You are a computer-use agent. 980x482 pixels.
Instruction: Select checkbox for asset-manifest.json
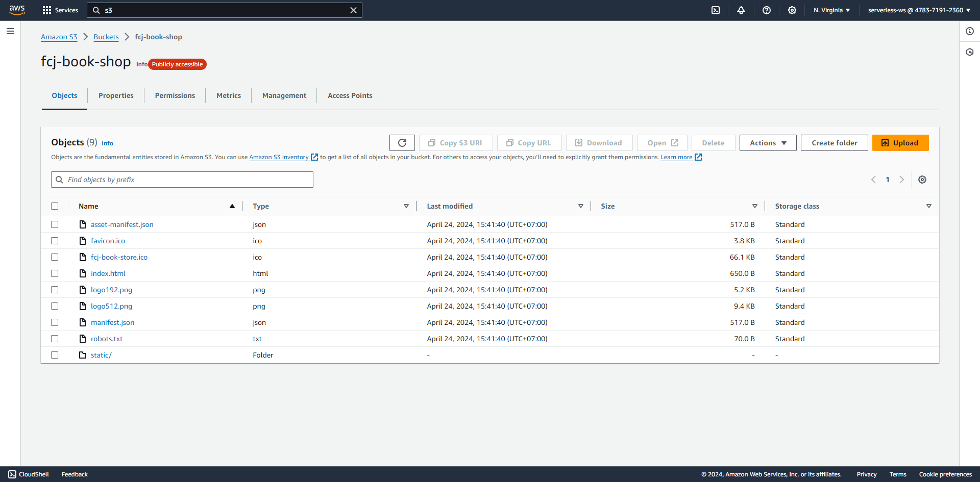(x=55, y=224)
